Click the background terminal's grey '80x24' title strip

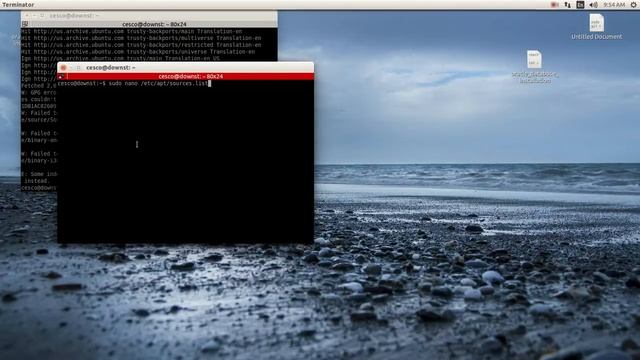(149, 24)
